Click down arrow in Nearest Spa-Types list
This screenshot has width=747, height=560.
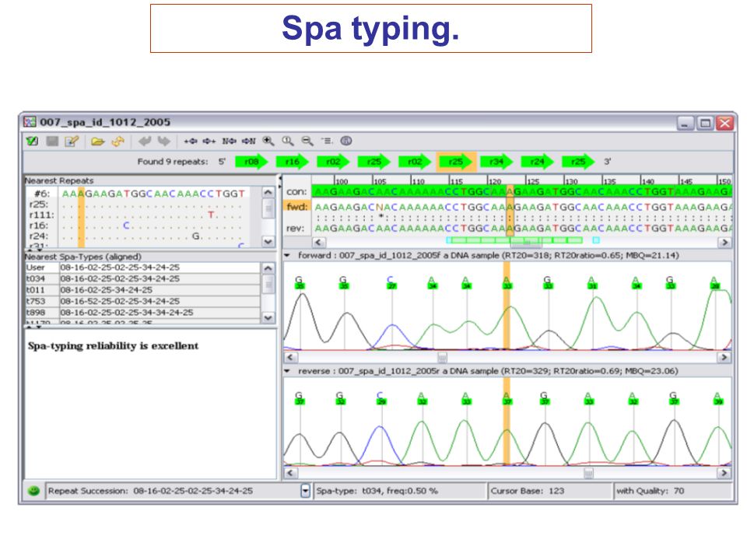[x=268, y=317]
